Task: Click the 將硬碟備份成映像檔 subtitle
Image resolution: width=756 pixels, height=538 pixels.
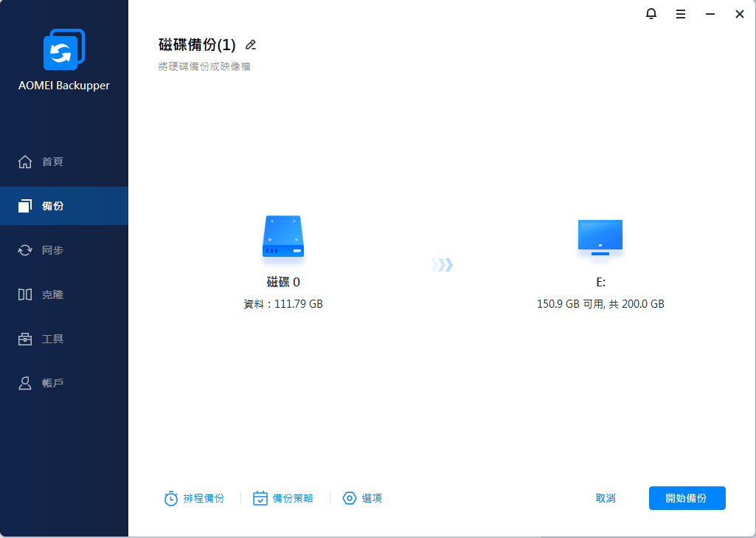Action: point(204,66)
